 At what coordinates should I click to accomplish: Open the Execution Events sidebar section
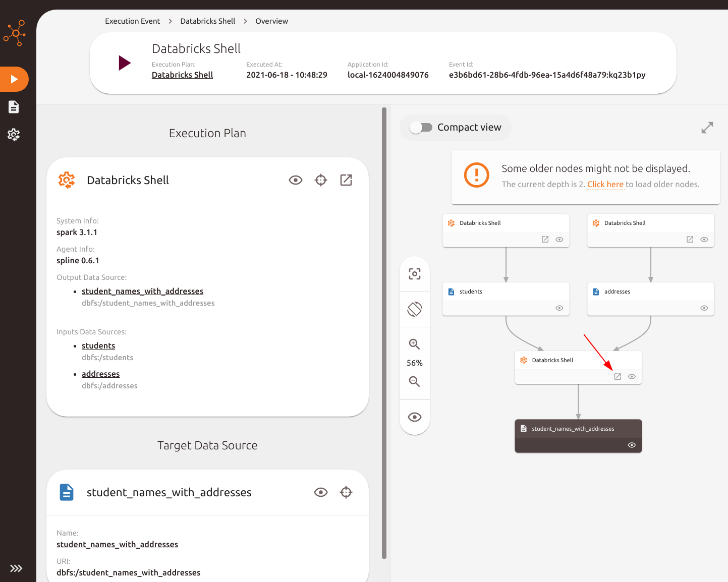point(14,79)
